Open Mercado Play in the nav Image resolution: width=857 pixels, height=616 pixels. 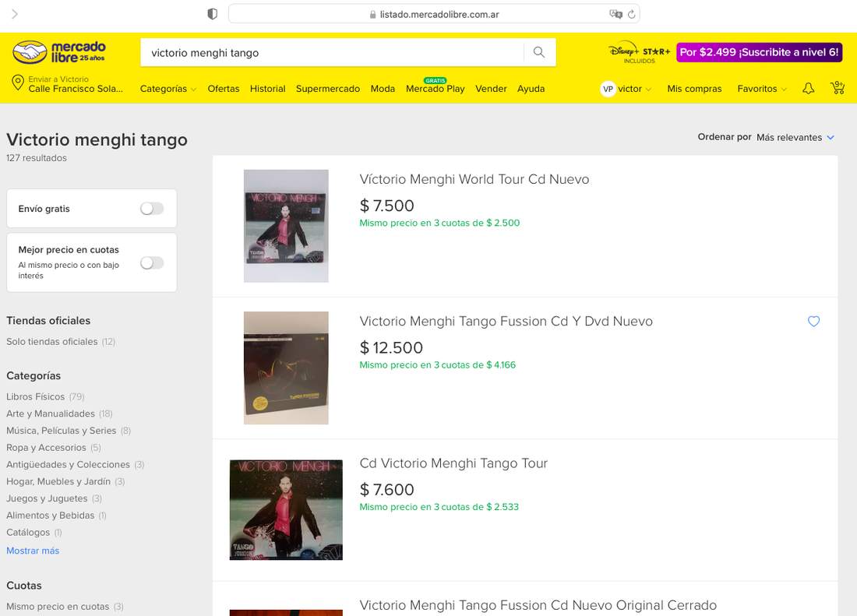click(x=435, y=89)
